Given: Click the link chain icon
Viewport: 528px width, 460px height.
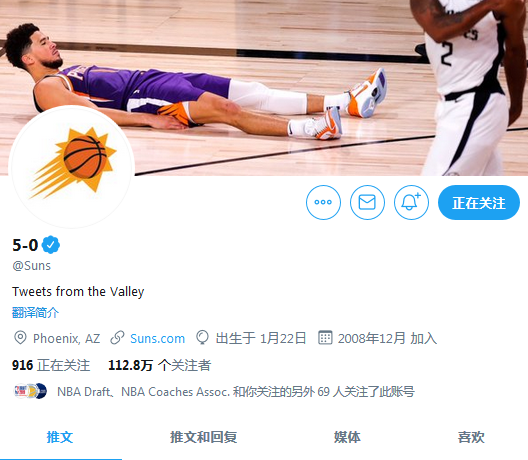Looking at the screenshot, I should 117,338.
